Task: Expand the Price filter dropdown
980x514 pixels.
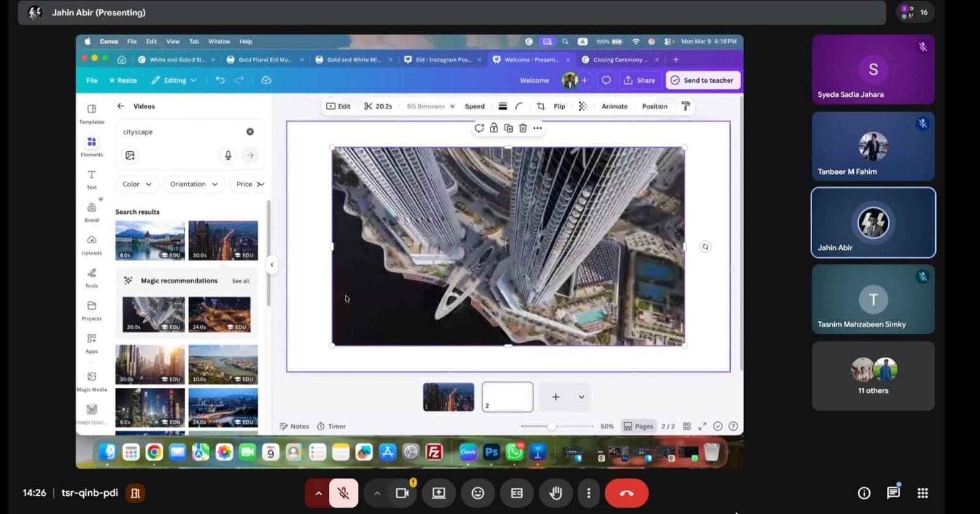Action: pos(250,184)
